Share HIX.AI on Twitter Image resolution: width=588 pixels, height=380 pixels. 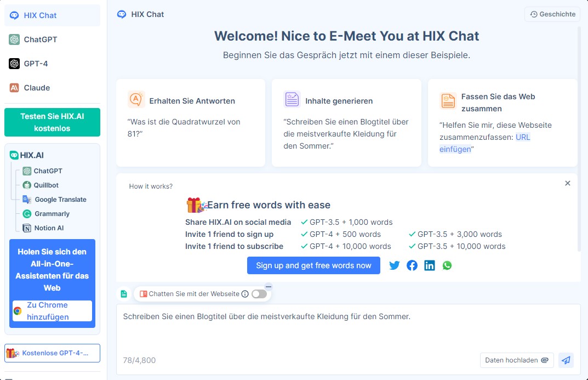(394, 265)
